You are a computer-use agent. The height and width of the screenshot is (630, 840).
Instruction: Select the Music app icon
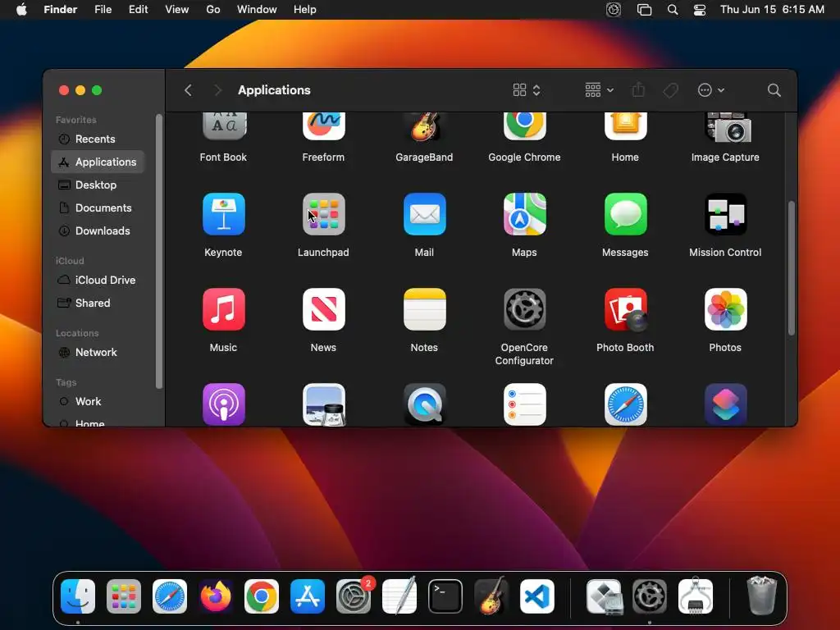click(x=223, y=309)
